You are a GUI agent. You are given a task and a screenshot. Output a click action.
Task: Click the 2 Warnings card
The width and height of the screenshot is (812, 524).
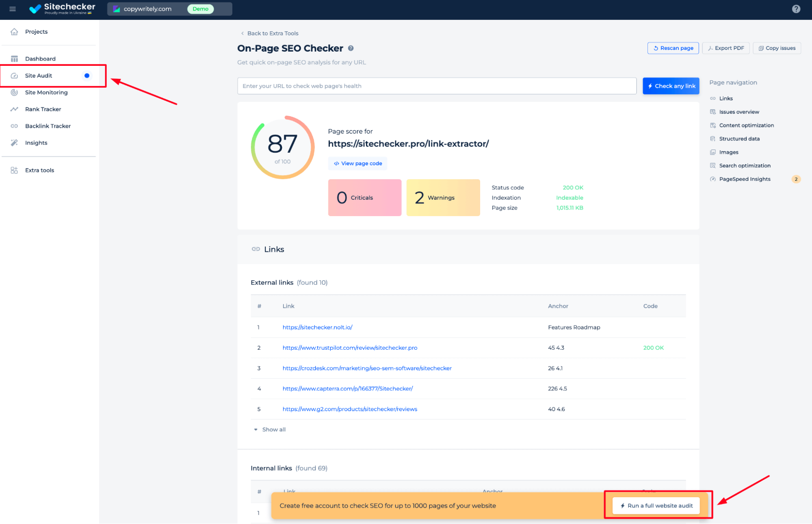pyautogui.click(x=443, y=198)
